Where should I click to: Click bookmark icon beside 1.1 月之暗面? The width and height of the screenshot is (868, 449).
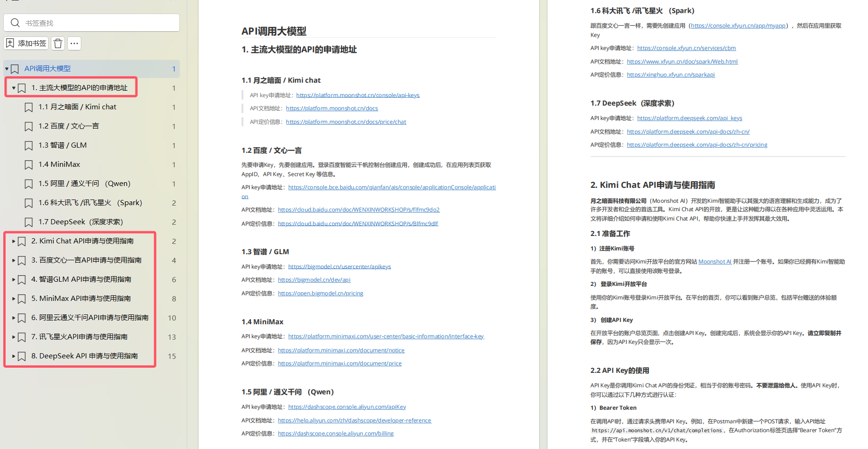pyautogui.click(x=28, y=107)
